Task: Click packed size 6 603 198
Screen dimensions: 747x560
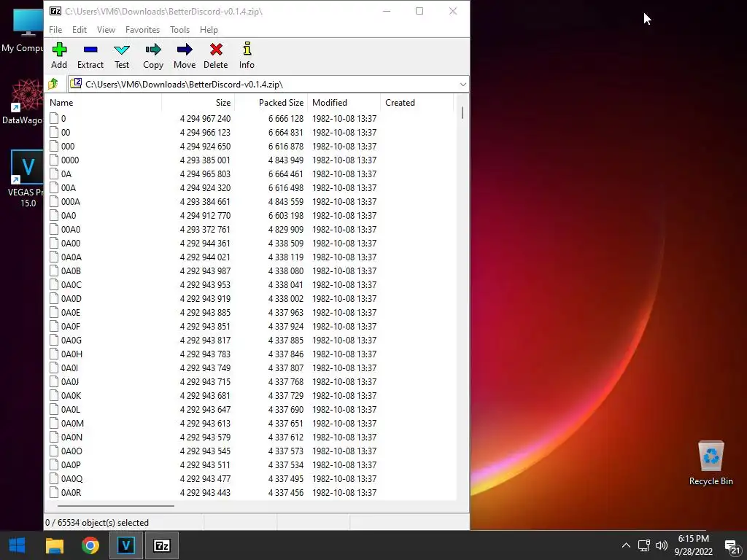Action: (x=285, y=215)
